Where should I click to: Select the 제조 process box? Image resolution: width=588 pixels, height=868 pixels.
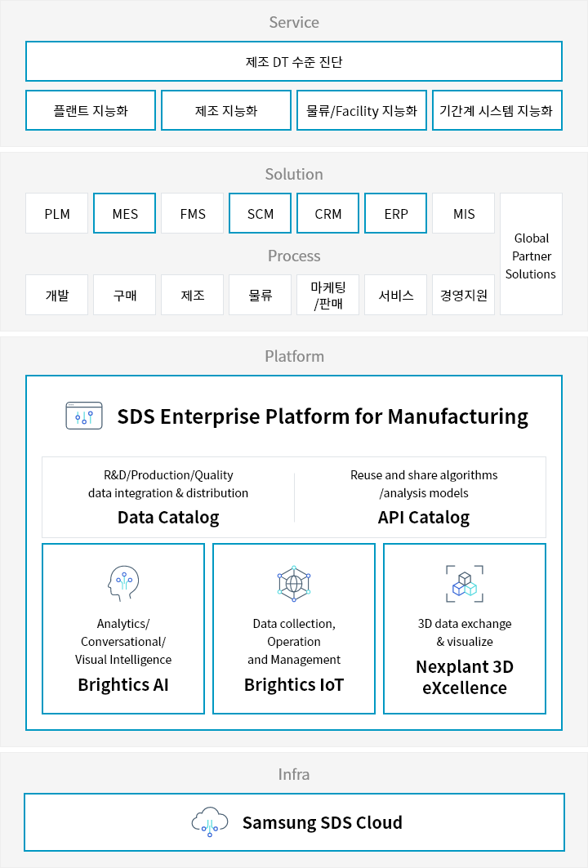pyautogui.click(x=192, y=295)
